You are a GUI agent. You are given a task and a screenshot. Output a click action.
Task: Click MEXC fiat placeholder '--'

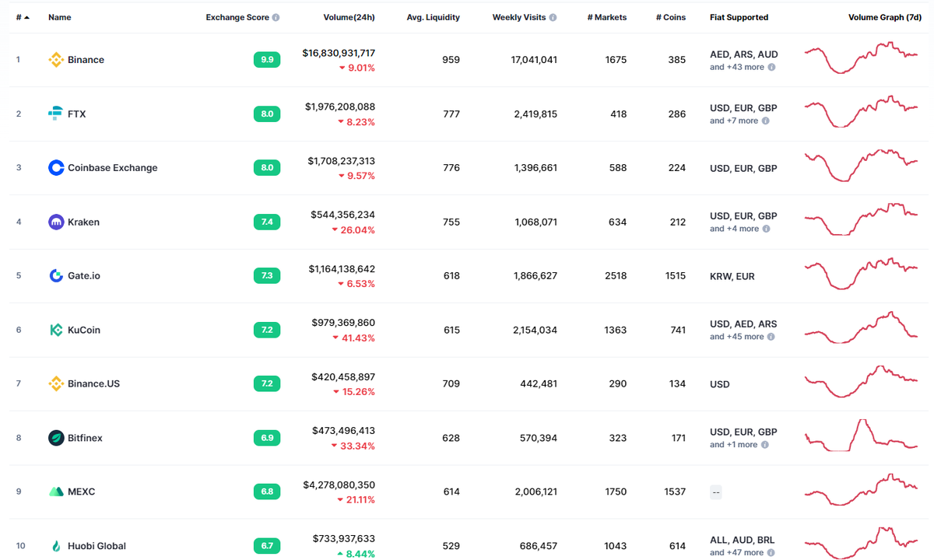pos(716,492)
